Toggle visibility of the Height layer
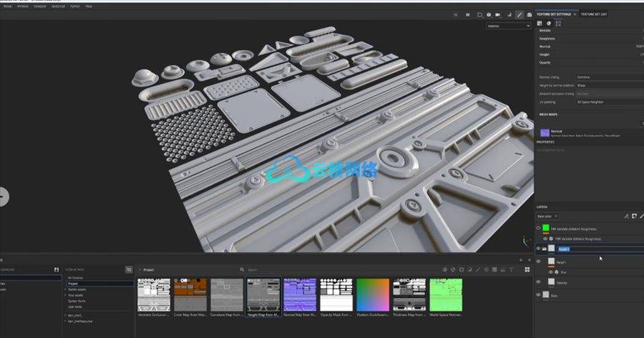The width and height of the screenshot is (644, 338). (538, 262)
